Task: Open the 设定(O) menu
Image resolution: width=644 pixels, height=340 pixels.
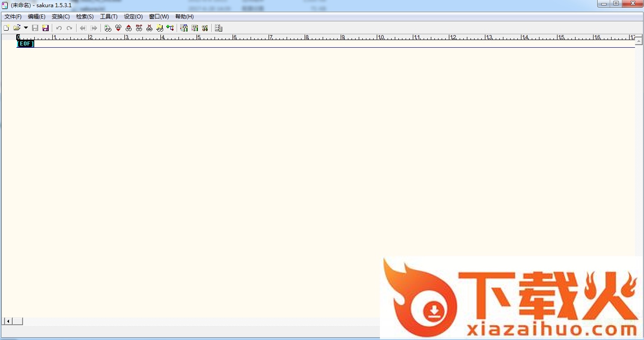Action: [x=133, y=17]
